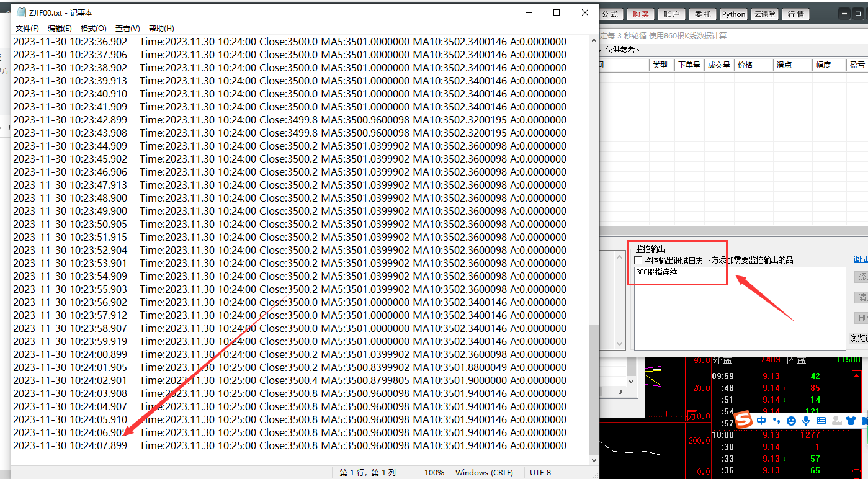The image size is (868, 479).
Task: Click the Sogou microphone voice input icon
Action: 806,421
